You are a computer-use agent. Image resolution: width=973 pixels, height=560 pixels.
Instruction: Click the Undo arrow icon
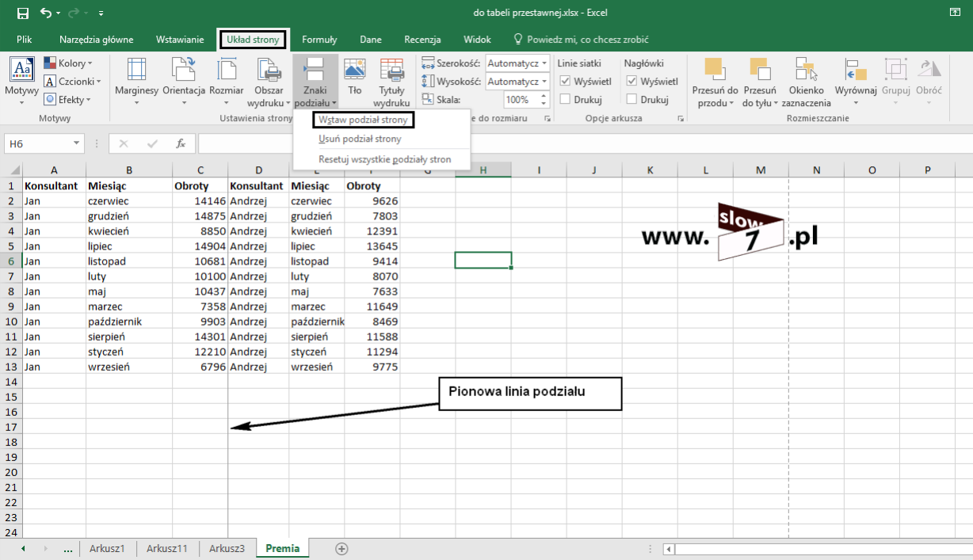click(46, 13)
